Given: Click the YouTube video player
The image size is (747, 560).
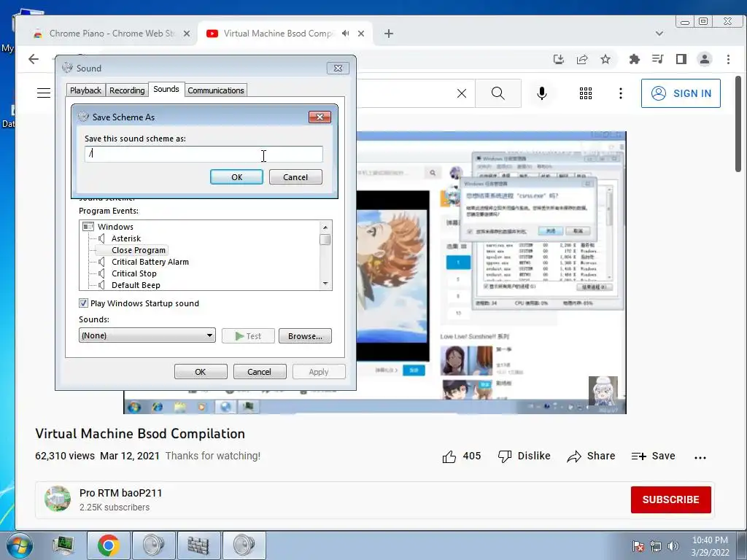Looking at the screenshot, I should (x=374, y=273).
